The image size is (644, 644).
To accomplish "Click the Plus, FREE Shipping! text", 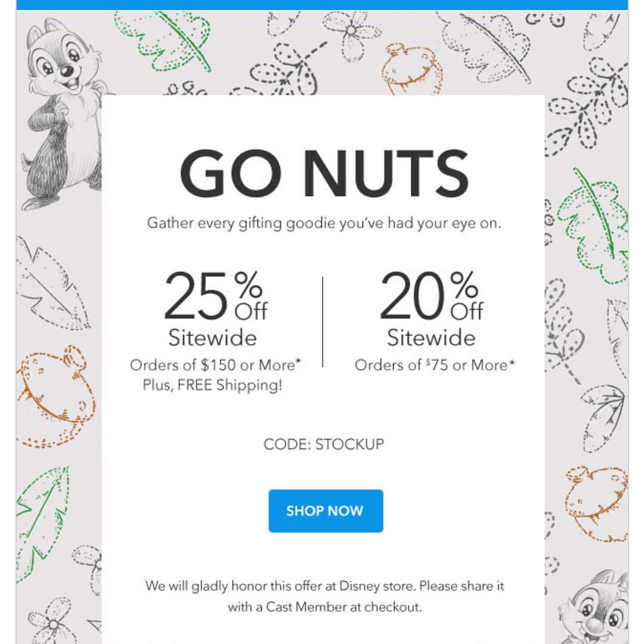I will point(212,385).
